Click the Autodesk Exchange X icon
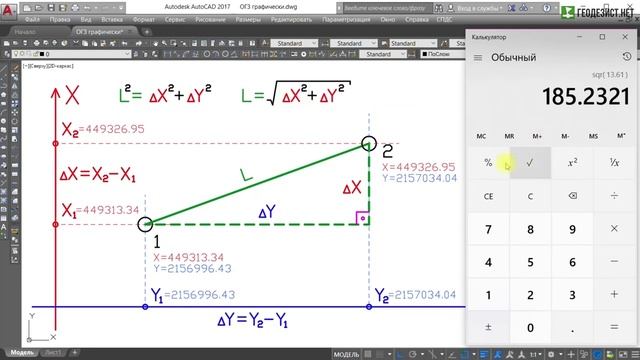The image size is (640, 360). click(x=512, y=8)
